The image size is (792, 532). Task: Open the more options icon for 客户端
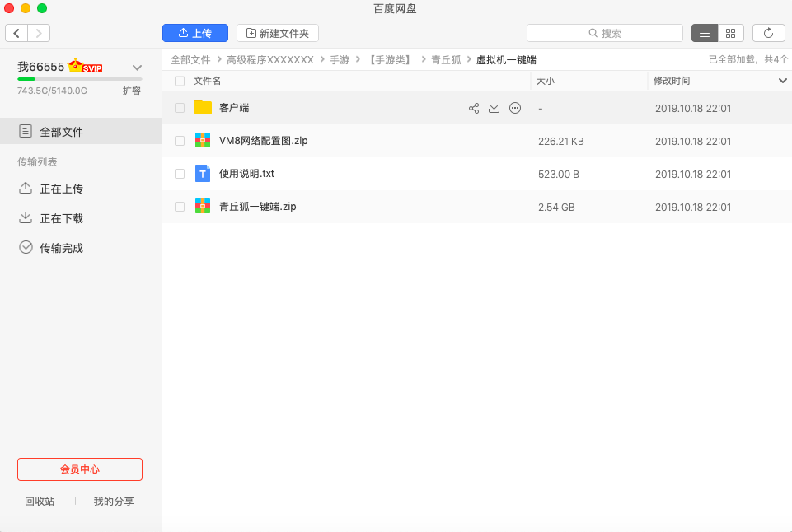[x=515, y=108]
